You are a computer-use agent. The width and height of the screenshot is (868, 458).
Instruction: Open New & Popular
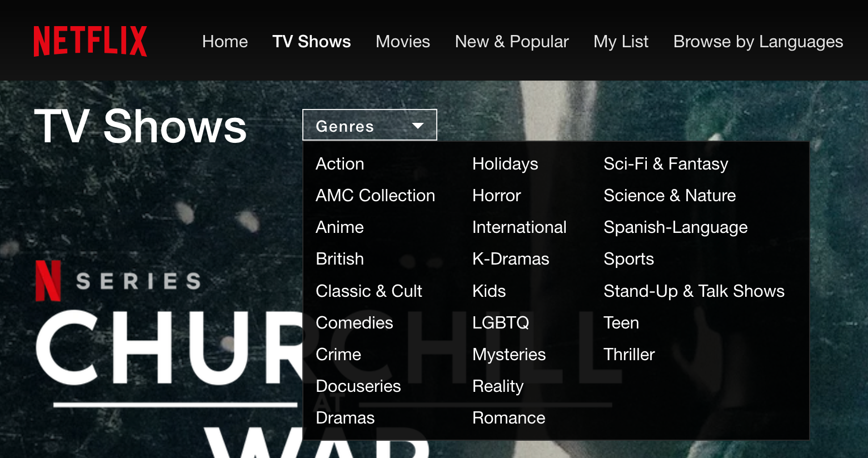pyautogui.click(x=511, y=41)
